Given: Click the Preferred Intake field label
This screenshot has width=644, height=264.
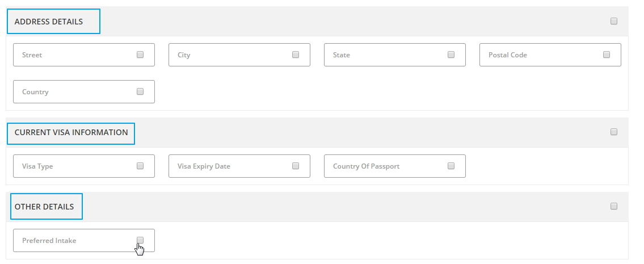Looking at the screenshot, I should click(x=49, y=241).
